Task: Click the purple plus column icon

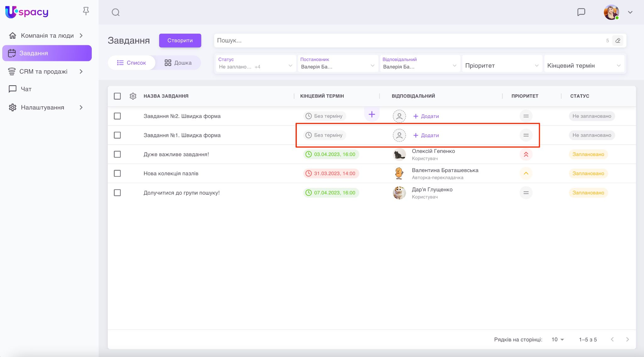Action: pos(372,114)
